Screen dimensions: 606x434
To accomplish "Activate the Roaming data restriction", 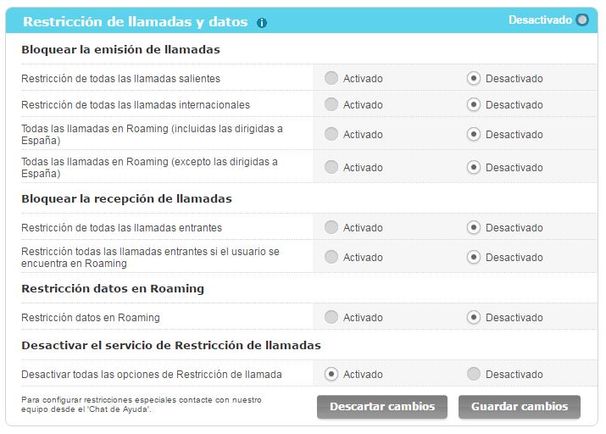I will [331, 318].
